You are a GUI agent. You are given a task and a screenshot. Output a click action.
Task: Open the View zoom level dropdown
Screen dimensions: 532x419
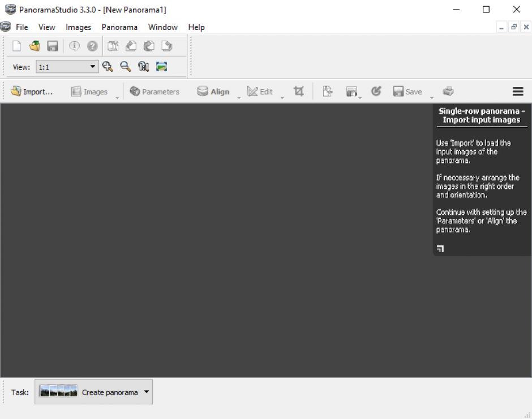(93, 67)
